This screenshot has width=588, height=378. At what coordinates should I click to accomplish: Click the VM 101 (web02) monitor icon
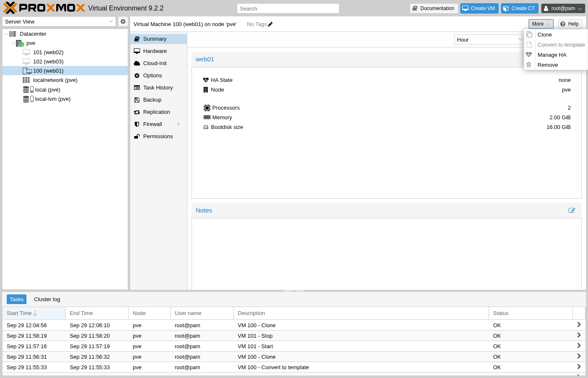[26, 52]
